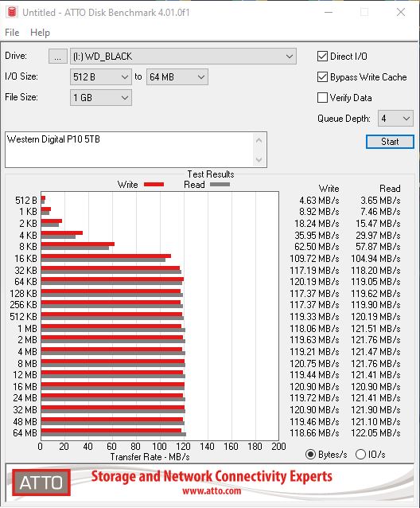Click the ATTO Disk Benchmark title bar icon

[12, 12]
